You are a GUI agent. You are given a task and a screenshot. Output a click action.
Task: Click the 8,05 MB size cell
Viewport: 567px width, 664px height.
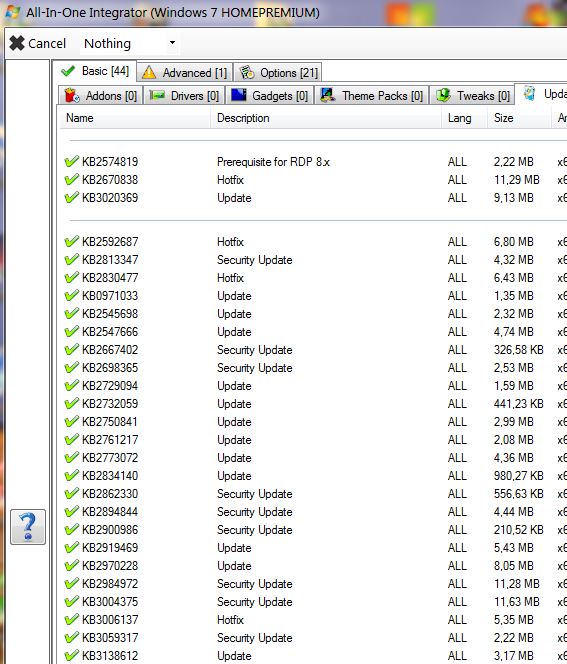[513, 566]
